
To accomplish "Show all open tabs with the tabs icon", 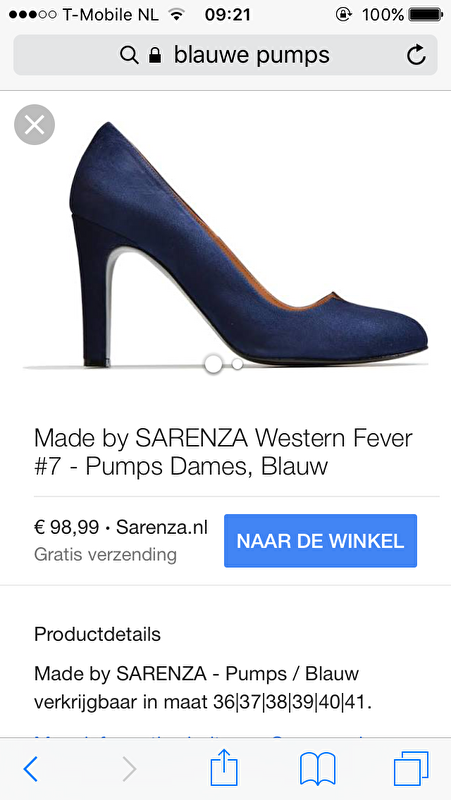I will click(x=411, y=768).
